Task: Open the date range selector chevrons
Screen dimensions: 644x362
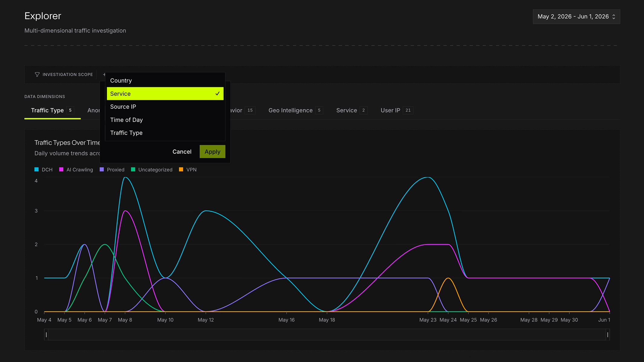Action: (613, 17)
